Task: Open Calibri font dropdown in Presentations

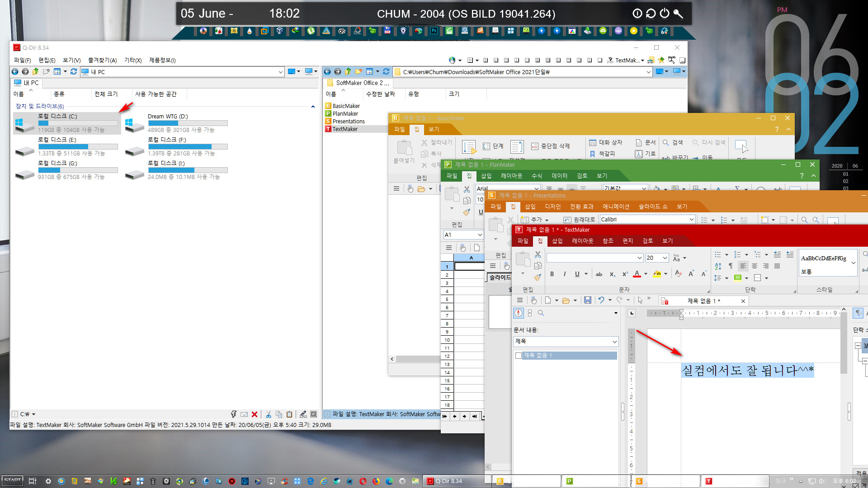Action: 691,220
